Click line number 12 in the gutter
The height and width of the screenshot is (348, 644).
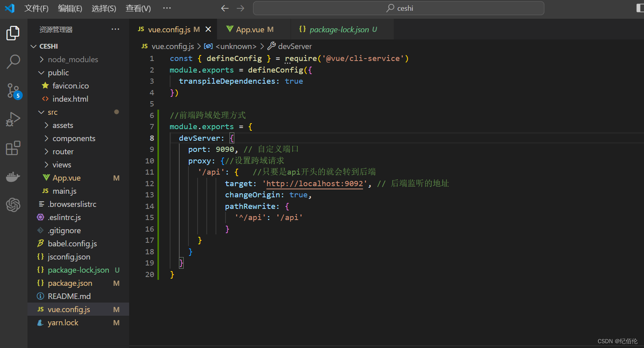(149, 183)
